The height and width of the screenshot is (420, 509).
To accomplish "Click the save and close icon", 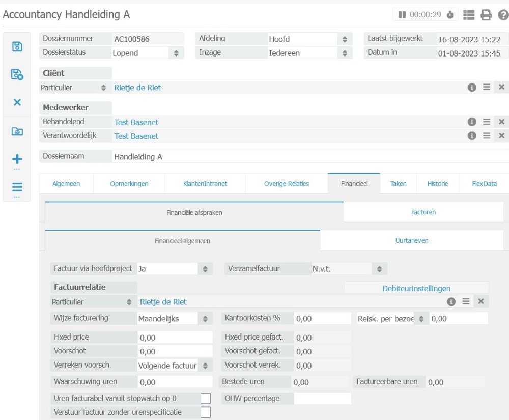I will 17,75.
